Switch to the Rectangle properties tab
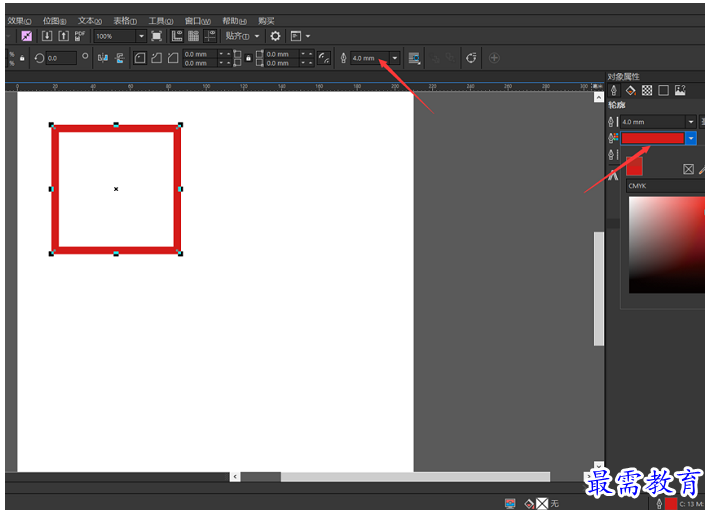The image size is (709, 514). point(663,91)
